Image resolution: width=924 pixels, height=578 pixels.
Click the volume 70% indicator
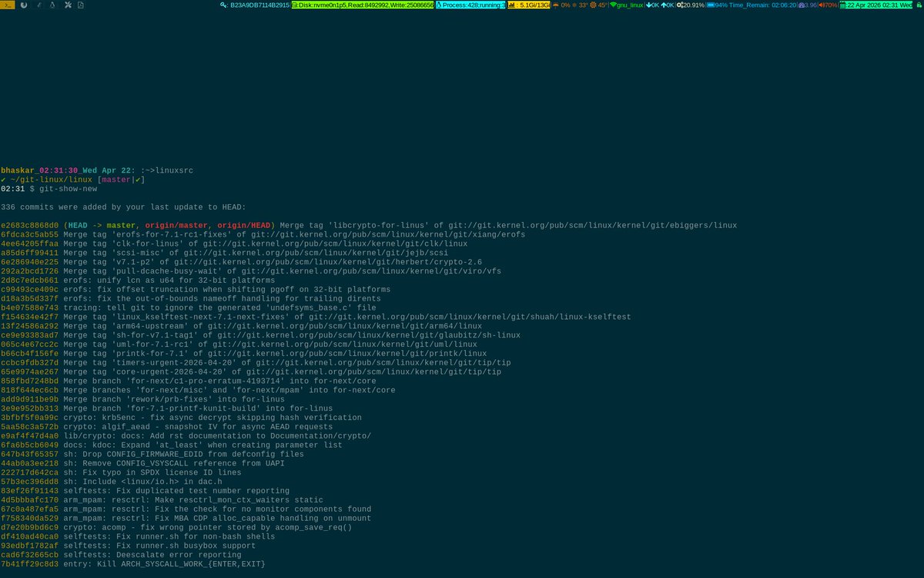click(828, 5)
